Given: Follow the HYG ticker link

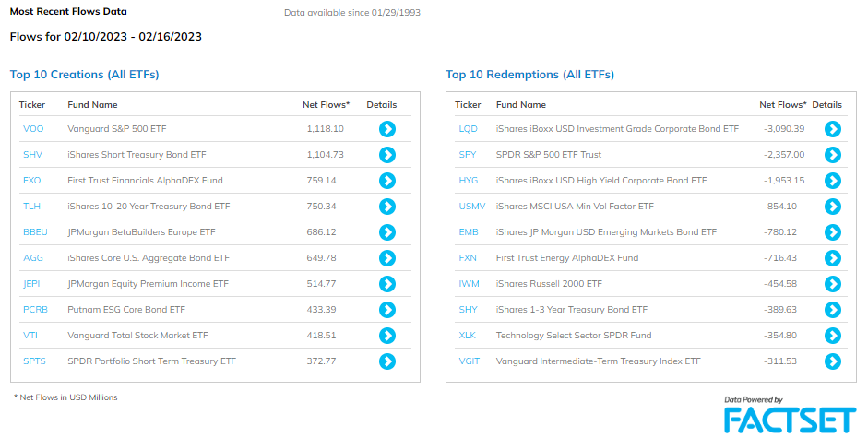Looking at the screenshot, I should (469, 181).
